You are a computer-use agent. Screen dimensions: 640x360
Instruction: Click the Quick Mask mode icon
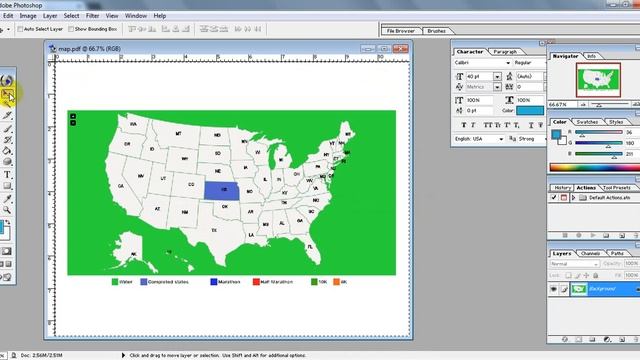pos(7,251)
